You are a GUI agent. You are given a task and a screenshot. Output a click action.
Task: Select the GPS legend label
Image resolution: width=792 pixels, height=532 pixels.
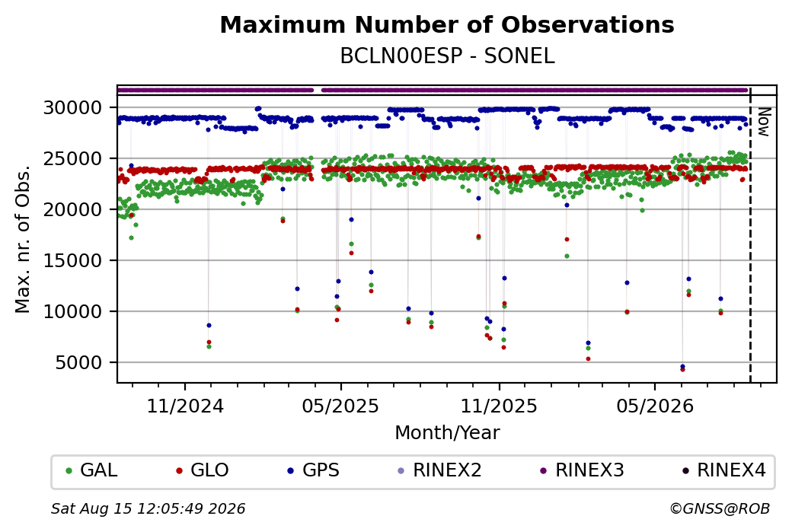pyautogui.click(x=321, y=470)
